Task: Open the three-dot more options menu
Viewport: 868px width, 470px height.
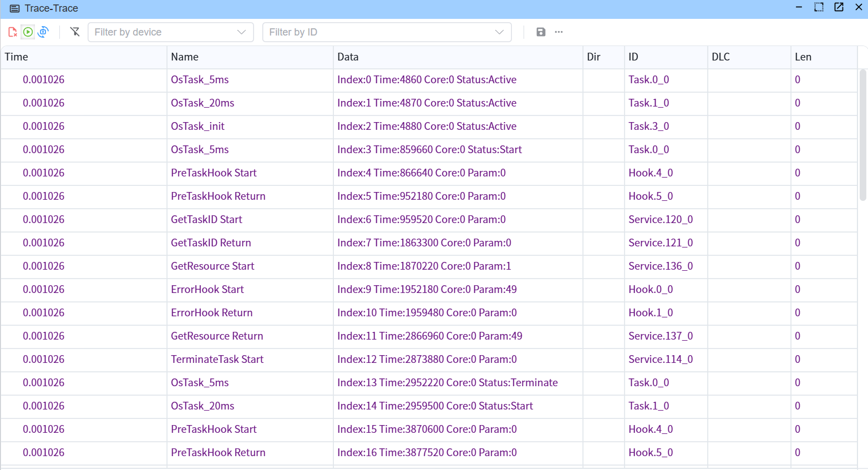Action: click(559, 32)
